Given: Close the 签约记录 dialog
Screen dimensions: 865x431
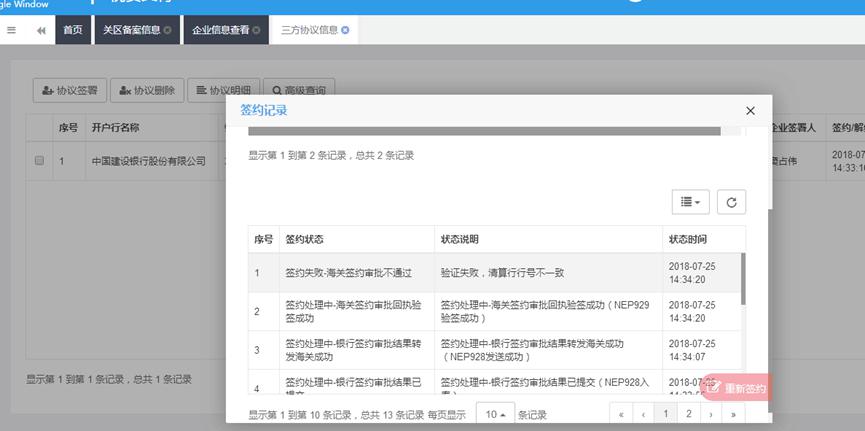Looking at the screenshot, I should coord(751,111).
